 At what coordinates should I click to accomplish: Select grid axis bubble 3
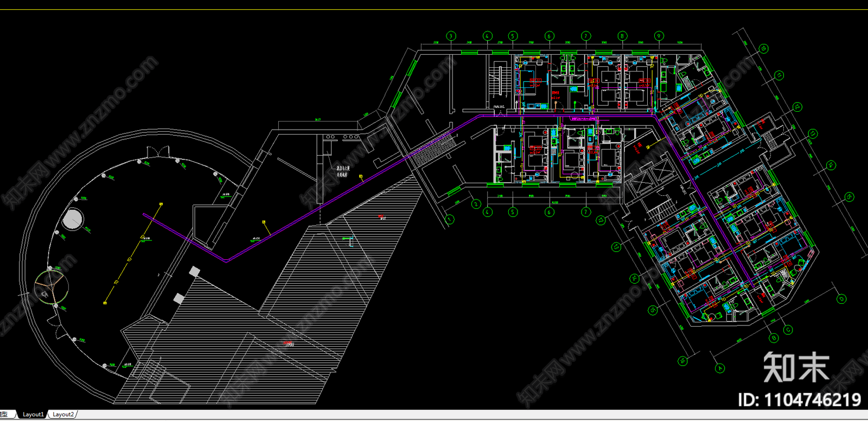[451, 36]
